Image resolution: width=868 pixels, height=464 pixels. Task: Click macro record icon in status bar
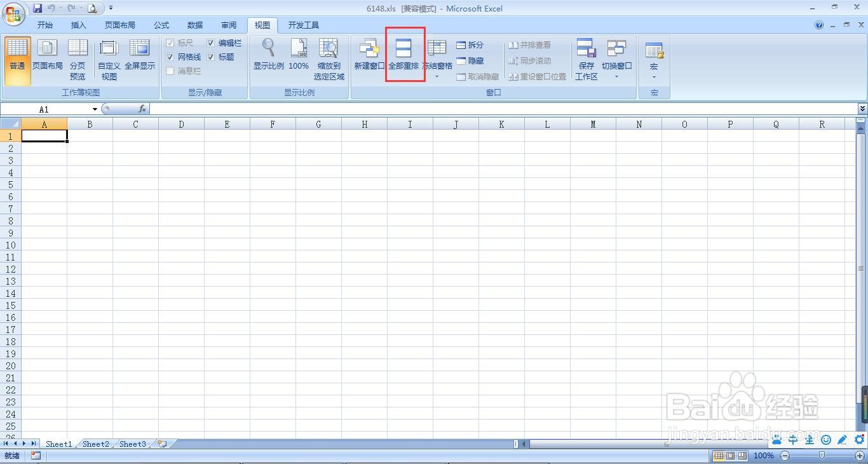pyautogui.click(x=36, y=456)
